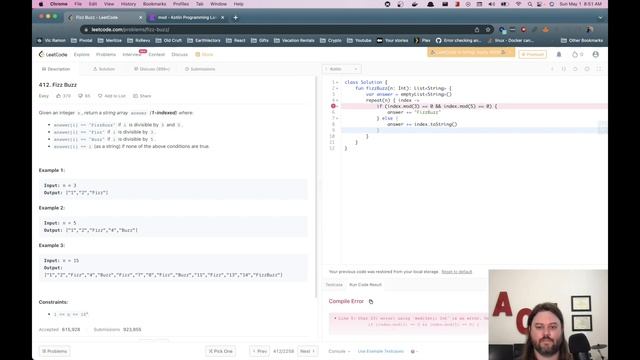Open Problems in LeetCode navigation
This screenshot has width=640, height=360.
[x=106, y=54]
